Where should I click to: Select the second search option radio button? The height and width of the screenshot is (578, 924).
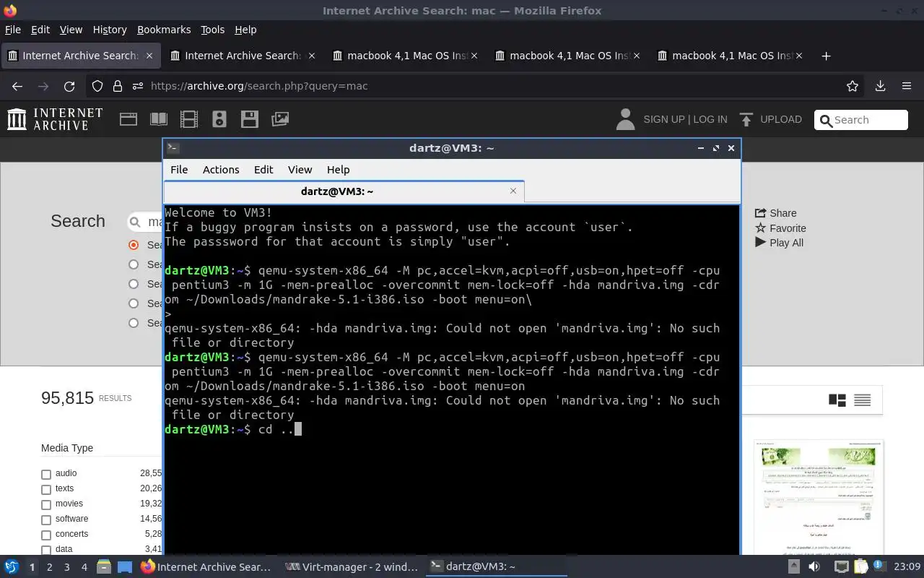134,264
